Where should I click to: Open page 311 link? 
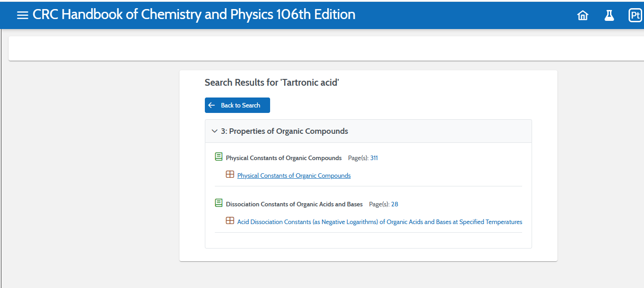click(x=374, y=158)
